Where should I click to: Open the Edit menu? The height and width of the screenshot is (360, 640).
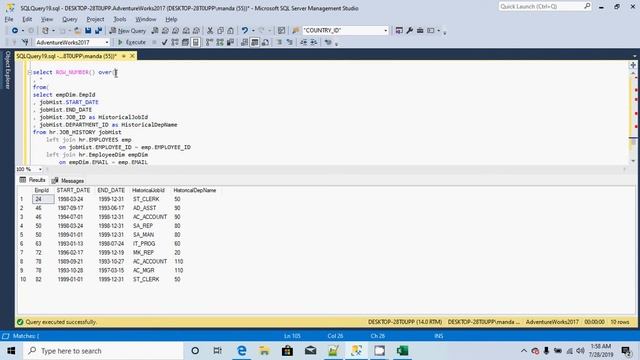(27, 19)
